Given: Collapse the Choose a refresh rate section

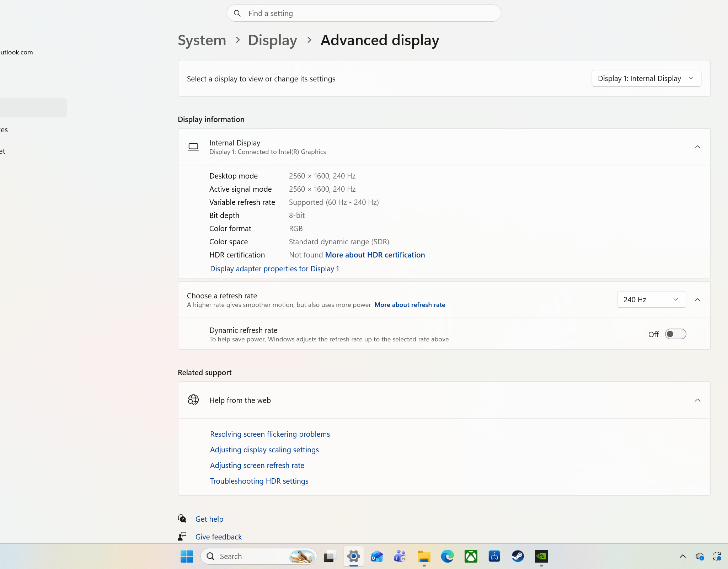Looking at the screenshot, I should [x=697, y=300].
